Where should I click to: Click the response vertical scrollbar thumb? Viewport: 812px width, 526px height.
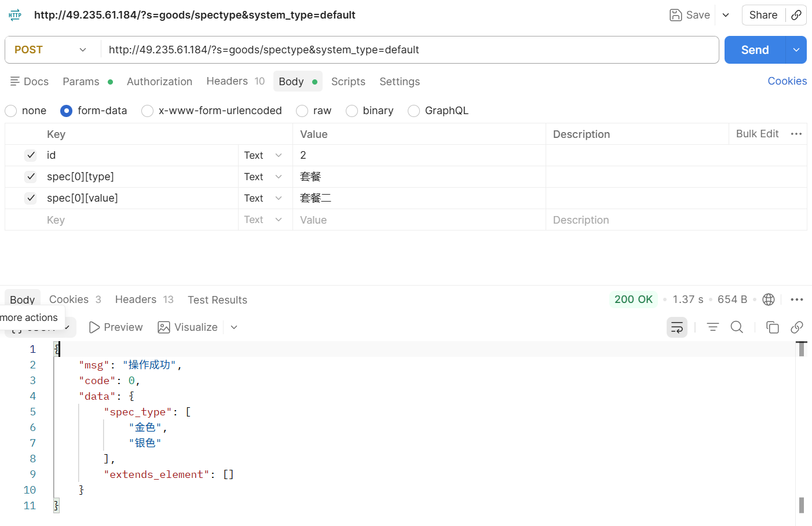point(802,349)
